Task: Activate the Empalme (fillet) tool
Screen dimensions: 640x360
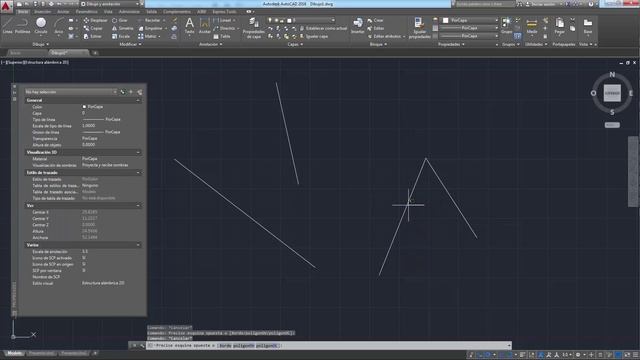Action: (150, 28)
